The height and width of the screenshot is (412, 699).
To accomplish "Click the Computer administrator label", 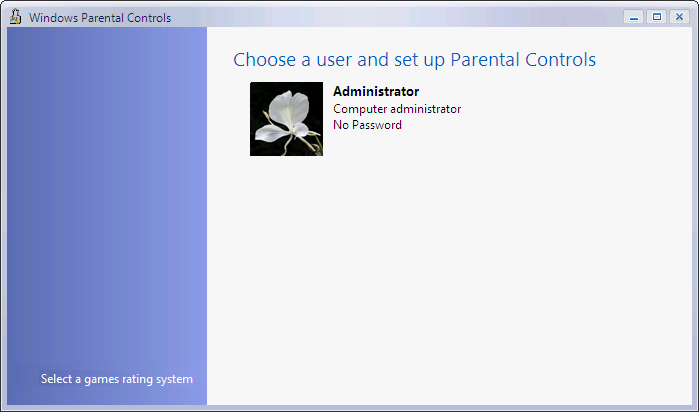I will (396, 109).
